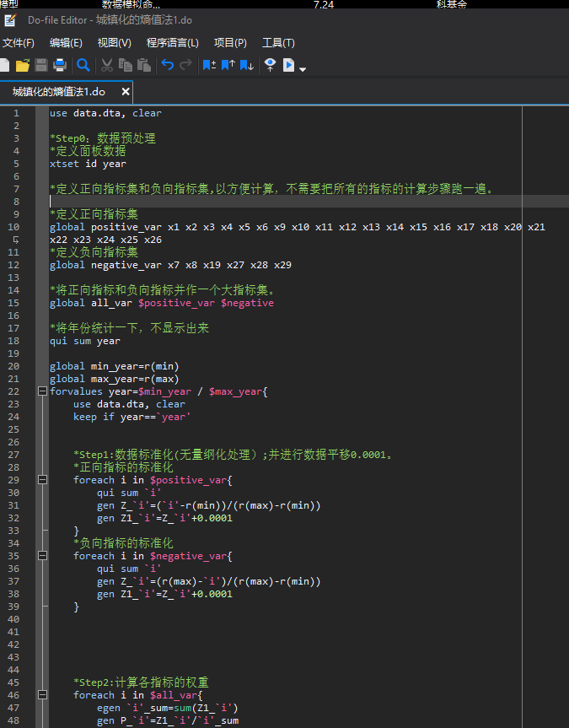Collapse the foreach $negative_var block
This screenshot has height=728, width=569.
point(42,556)
